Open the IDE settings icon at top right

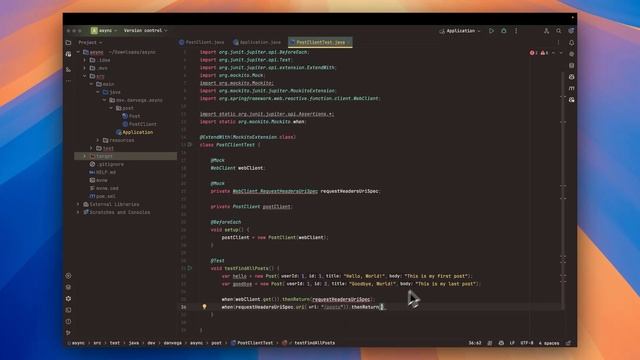tap(571, 31)
